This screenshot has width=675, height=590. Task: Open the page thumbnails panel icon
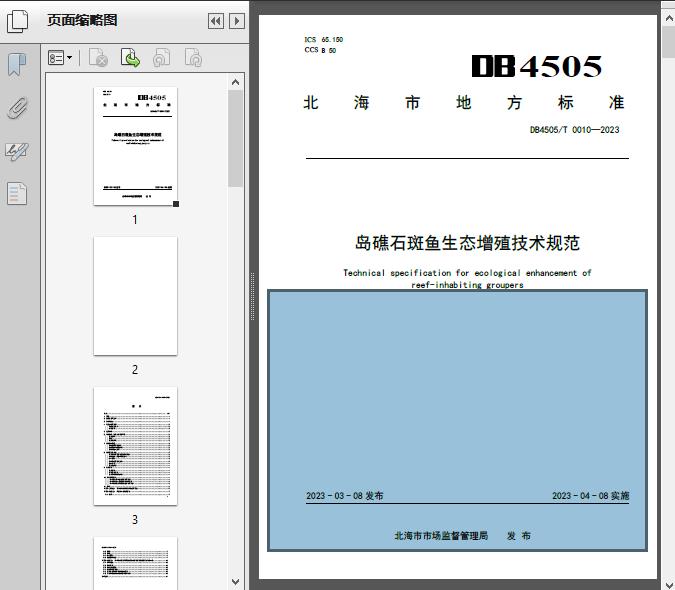(18, 22)
